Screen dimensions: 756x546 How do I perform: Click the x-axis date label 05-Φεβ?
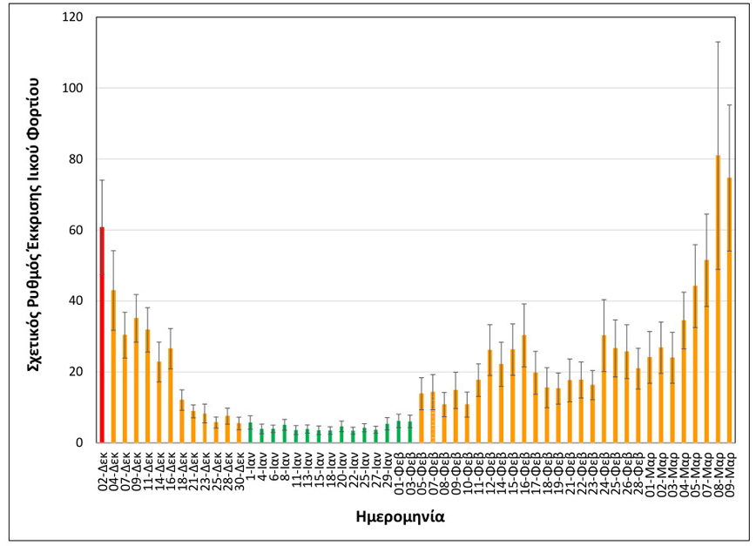point(422,470)
